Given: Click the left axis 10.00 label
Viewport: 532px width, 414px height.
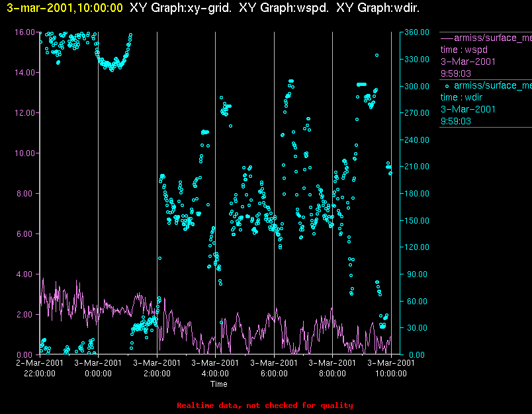Looking at the screenshot, I should click(x=24, y=153).
